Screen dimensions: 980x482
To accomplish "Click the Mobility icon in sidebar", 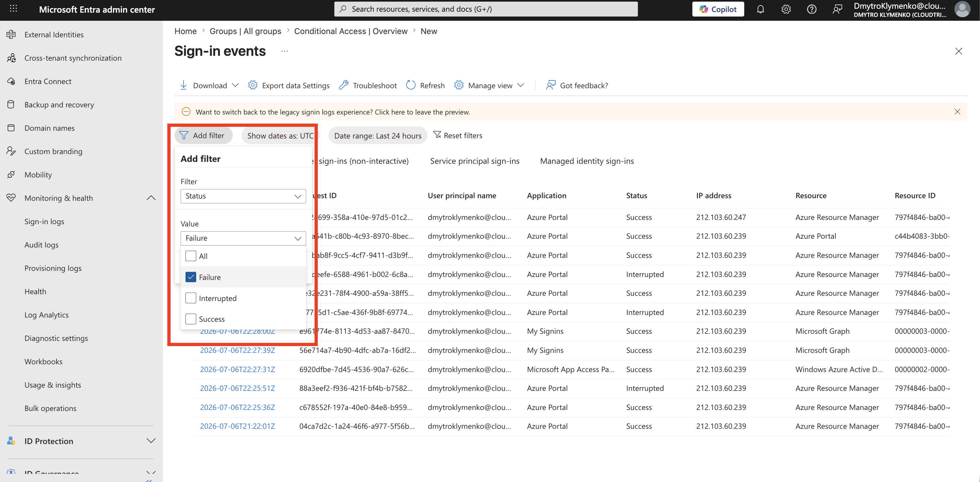I will point(11,175).
